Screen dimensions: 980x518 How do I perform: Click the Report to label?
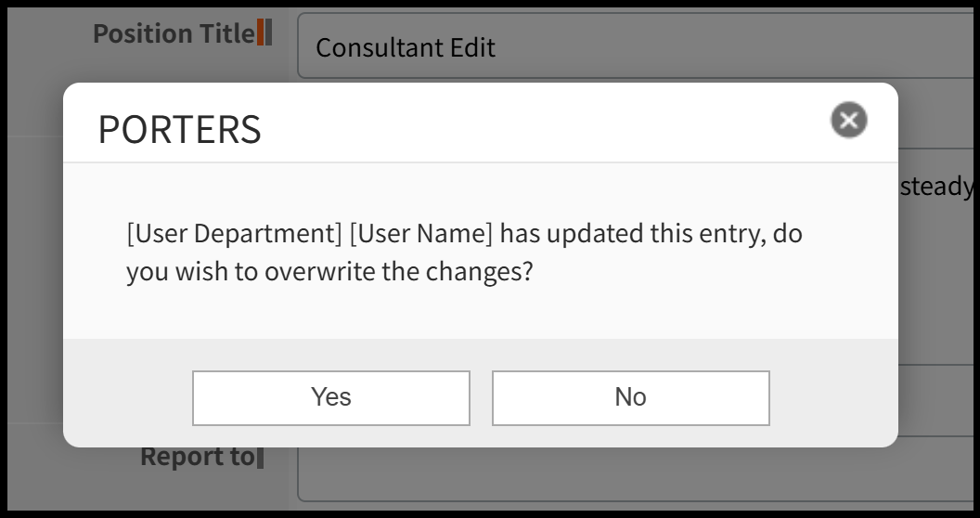coord(196,457)
